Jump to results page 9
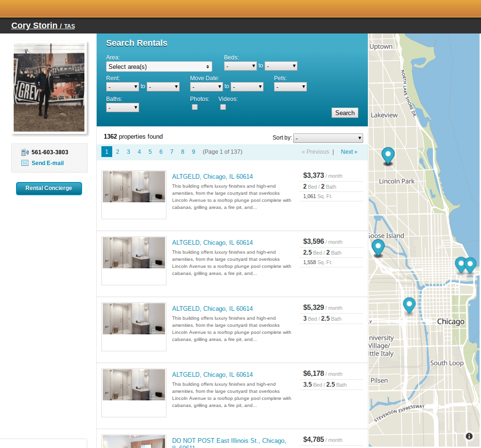This screenshot has height=448, width=481. click(x=193, y=152)
